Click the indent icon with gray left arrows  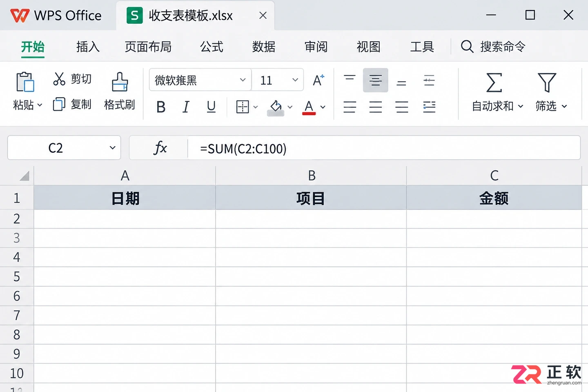[x=429, y=80]
